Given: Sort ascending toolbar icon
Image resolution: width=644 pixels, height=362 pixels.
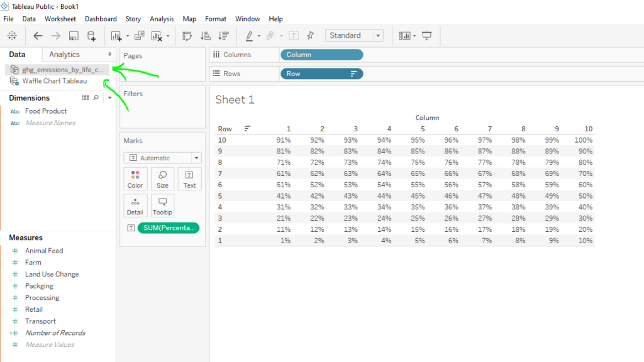Looking at the screenshot, I should 206,36.
